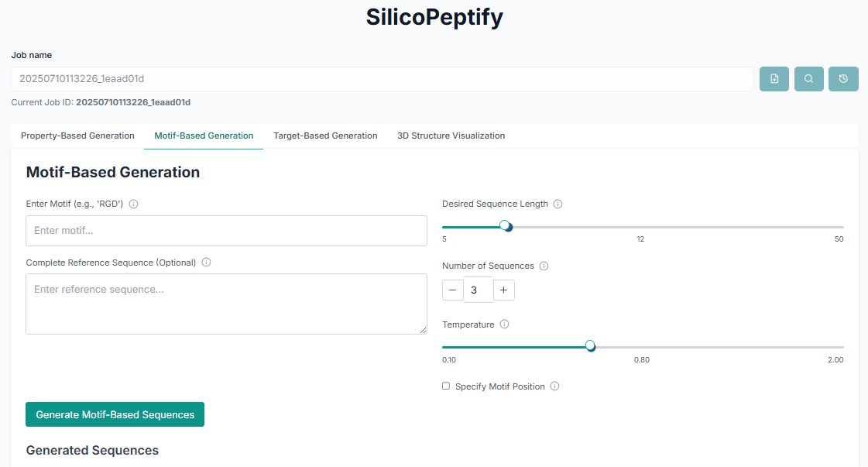This screenshot has width=868, height=467.
Task: Go to 3D Structure Visualization tab
Action: click(451, 136)
